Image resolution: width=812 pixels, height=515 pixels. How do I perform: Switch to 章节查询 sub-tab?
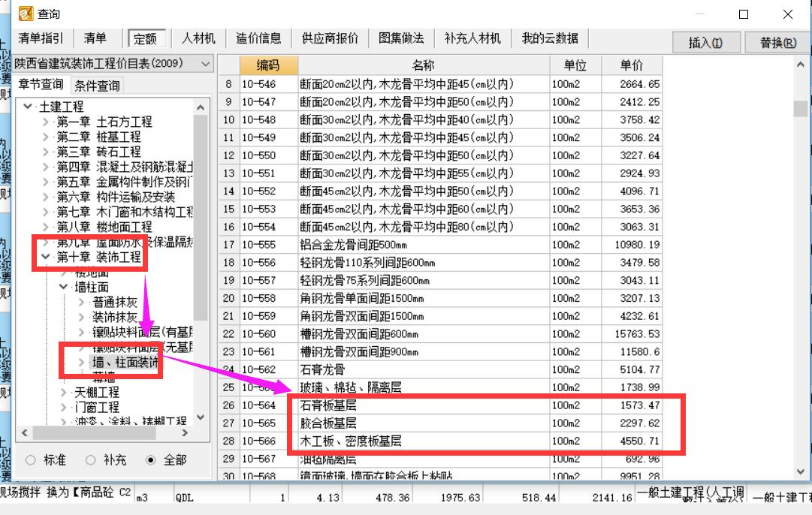41,84
